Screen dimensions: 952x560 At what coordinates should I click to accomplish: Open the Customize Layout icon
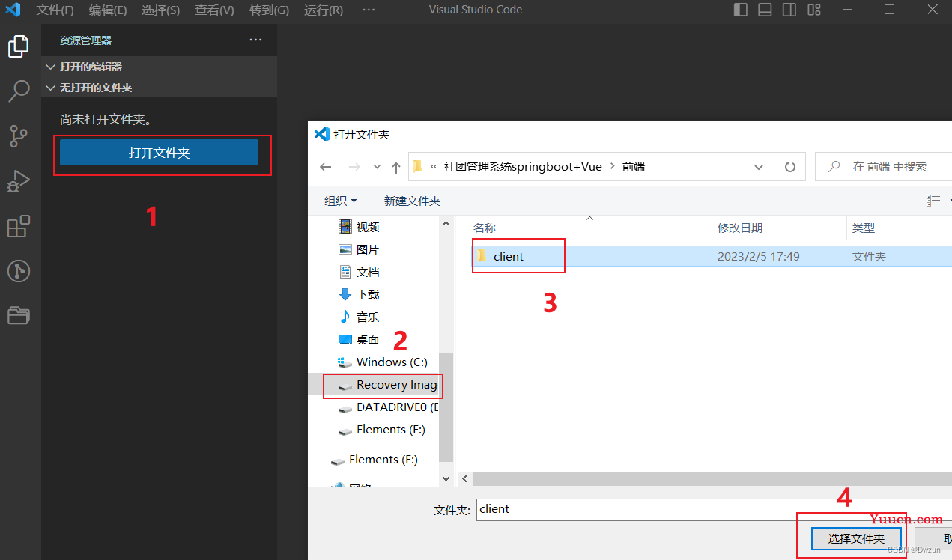(814, 10)
